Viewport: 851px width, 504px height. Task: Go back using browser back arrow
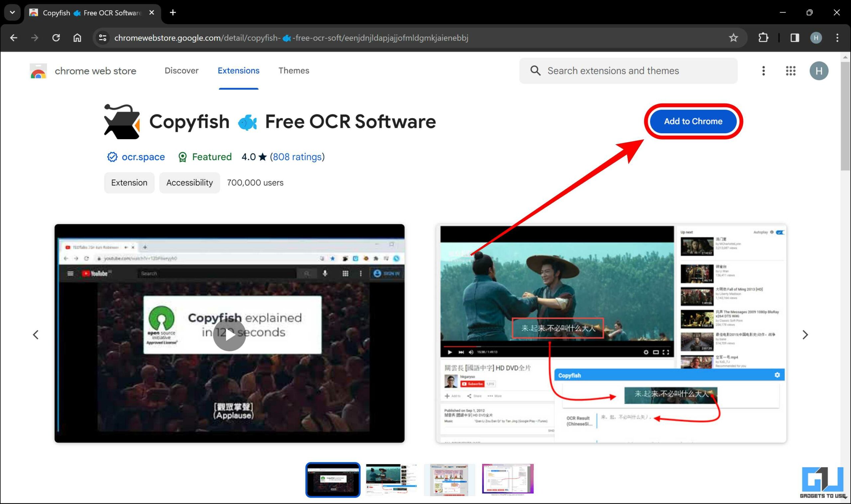[14, 38]
